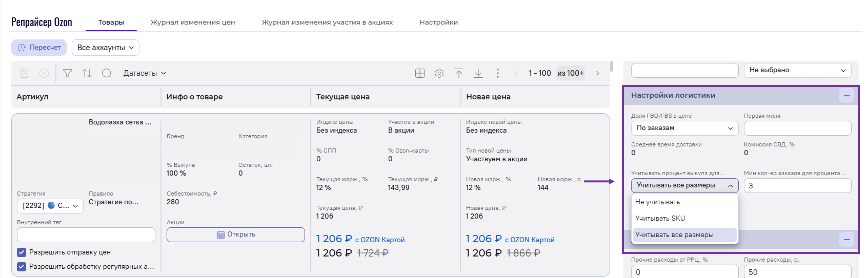Open the Все аккаунты dropdown
868x278 pixels.
(x=105, y=47)
